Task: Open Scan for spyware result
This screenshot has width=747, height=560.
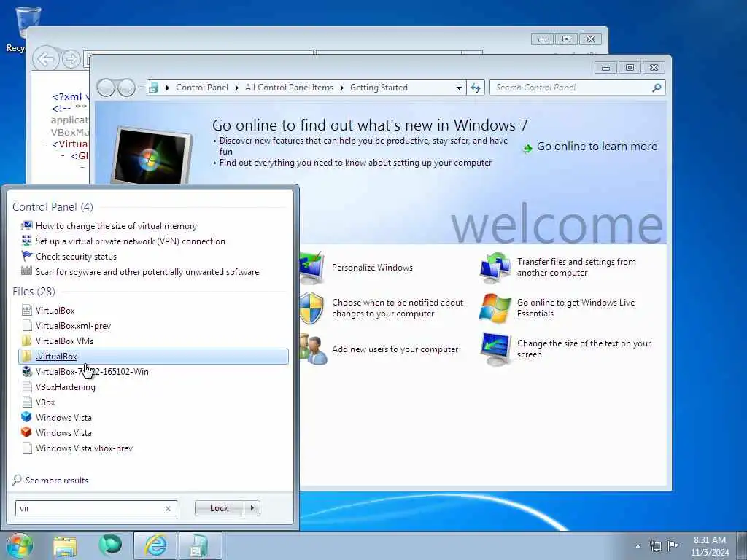Action: pyautogui.click(x=147, y=272)
